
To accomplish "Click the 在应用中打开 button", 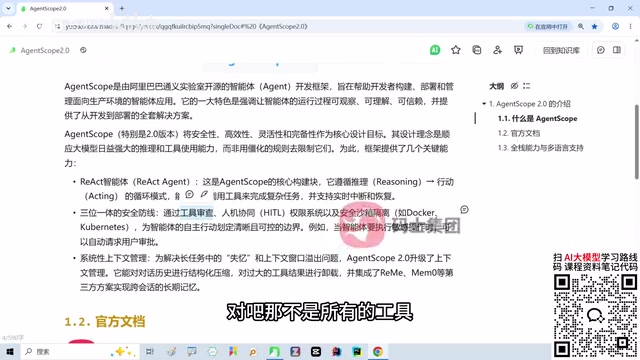I will tap(548, 27).
